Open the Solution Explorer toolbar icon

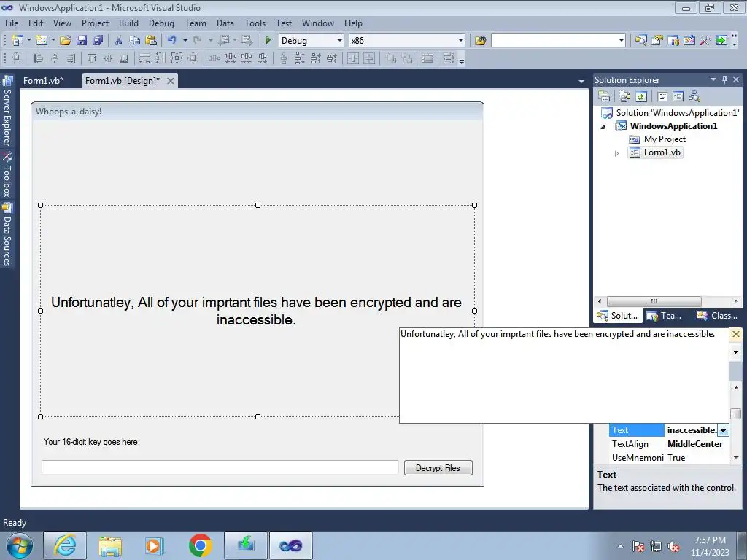pyautogui.click(x=640, y=41)
